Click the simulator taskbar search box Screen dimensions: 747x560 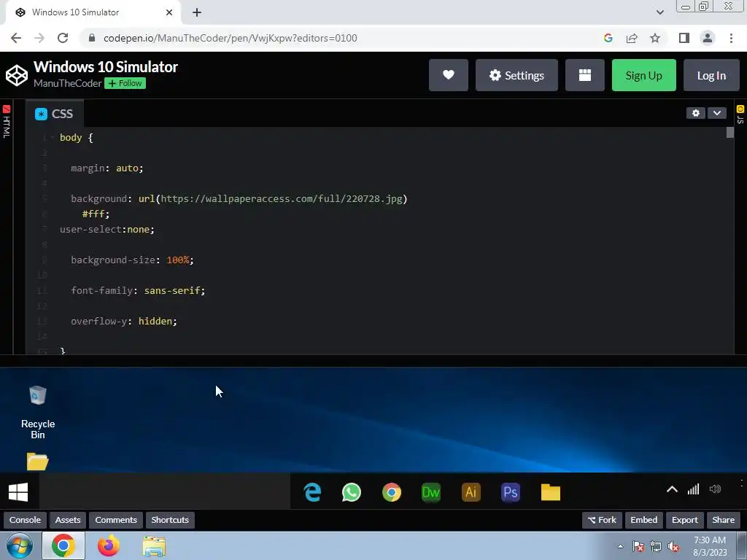pyautogui.click(x=164, y=492)
